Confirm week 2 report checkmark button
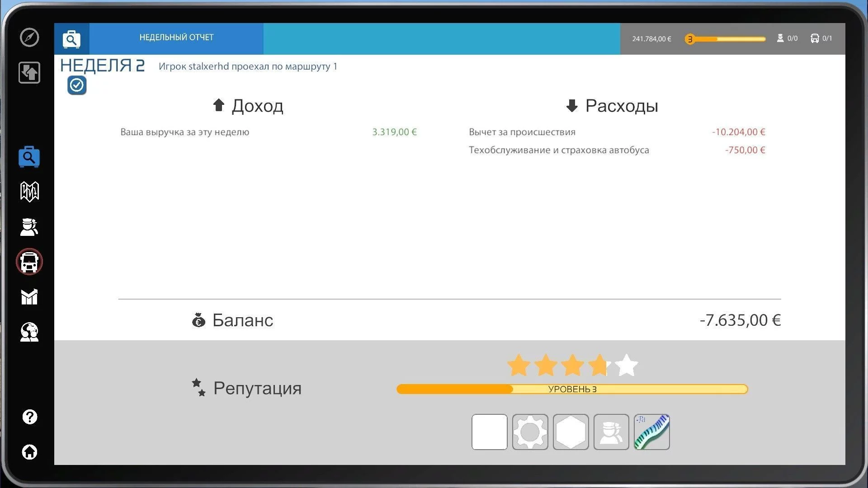Image resolution: width=868 pixels, height=488 pixels. pyautogui.click(x=77, y=85)
